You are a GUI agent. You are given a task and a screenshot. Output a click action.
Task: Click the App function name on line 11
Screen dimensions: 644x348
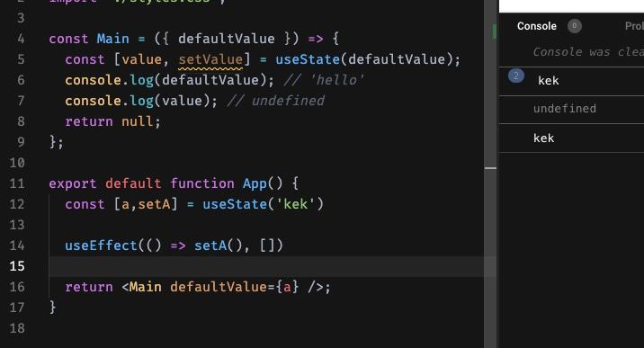[x=255, y=183]
